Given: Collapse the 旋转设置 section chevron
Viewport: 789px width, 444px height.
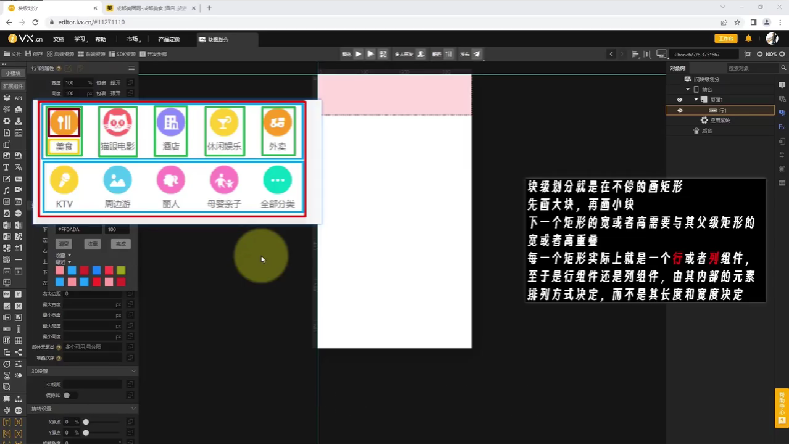Looking at the screenshot, I should click(x=133, y=409).
